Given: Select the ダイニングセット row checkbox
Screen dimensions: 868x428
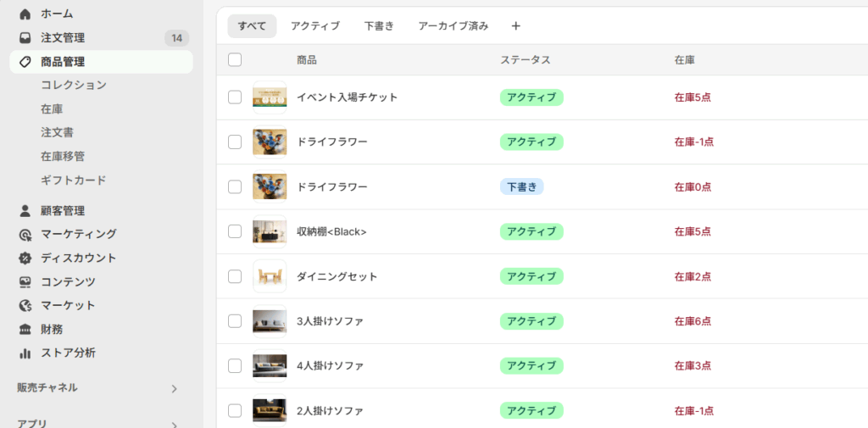Looking at the screenshot, I should tap(235, 276).
